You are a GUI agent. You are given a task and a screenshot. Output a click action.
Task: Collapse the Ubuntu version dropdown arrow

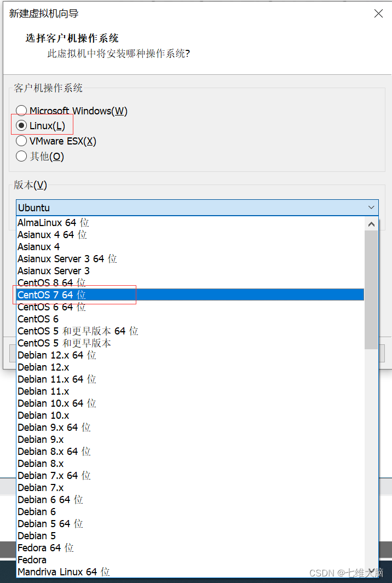coord(371,207)
